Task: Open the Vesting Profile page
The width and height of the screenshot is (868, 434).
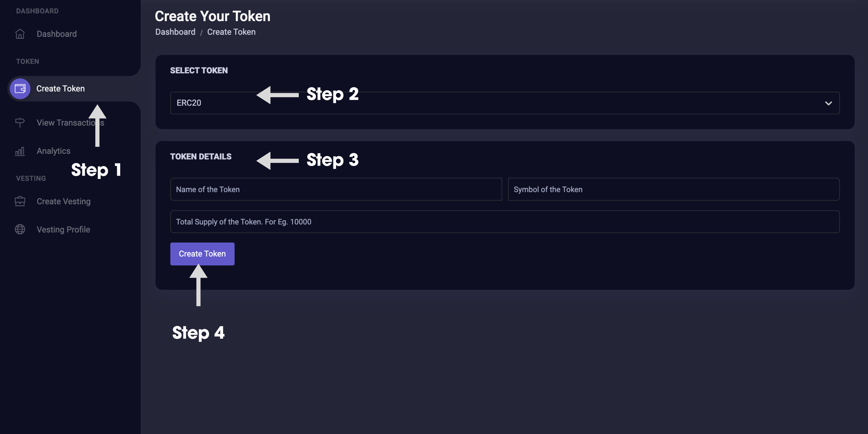Action: [63, 229]
